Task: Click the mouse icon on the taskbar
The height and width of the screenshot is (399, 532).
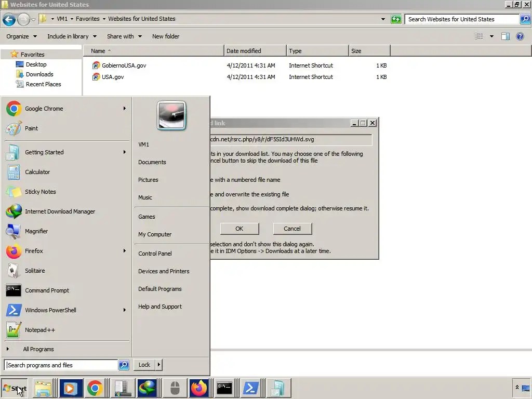Action: coord(175,388)
